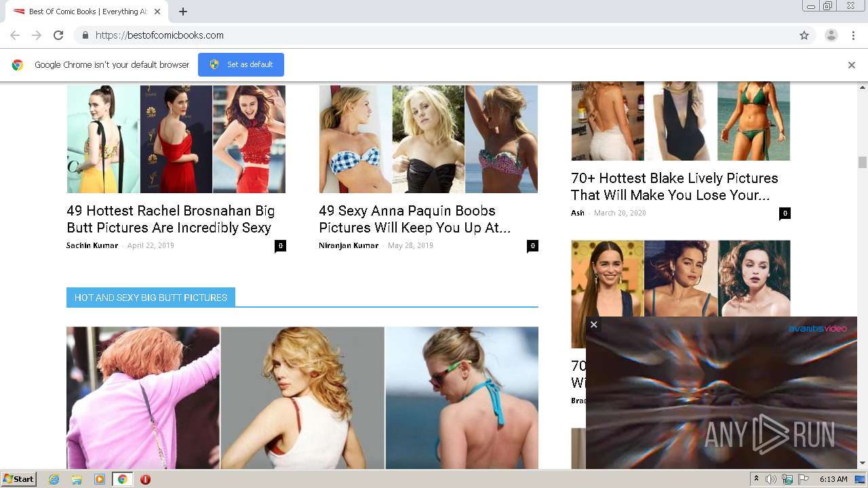The width and height of the screenshot is (868, 488).
Task: Go back using the browser back arrow
Action: click(15, 35)
